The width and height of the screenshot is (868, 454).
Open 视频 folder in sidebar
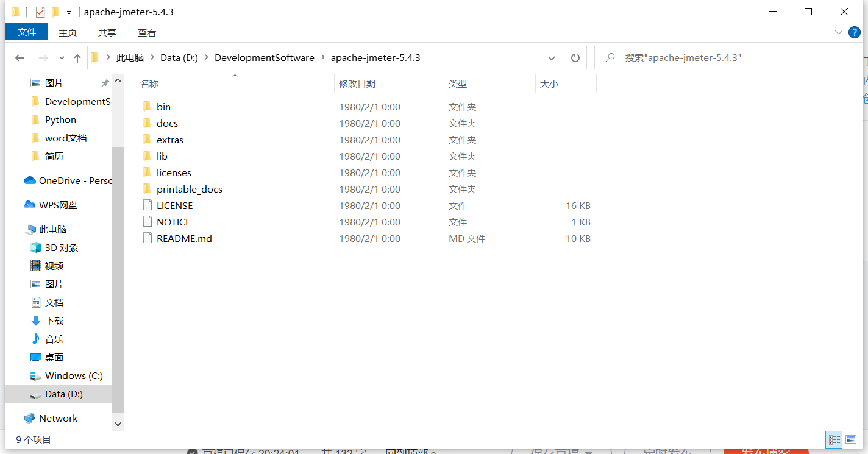click(47, 266)
